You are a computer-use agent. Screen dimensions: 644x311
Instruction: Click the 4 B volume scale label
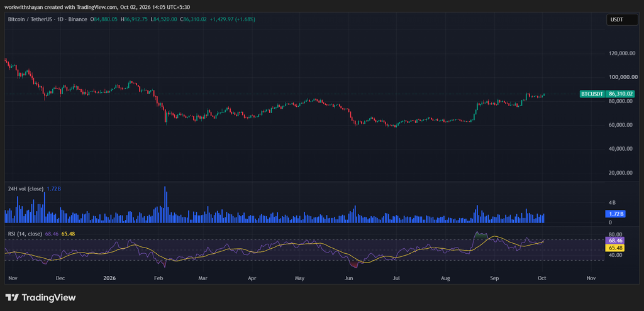coord(613,203)
